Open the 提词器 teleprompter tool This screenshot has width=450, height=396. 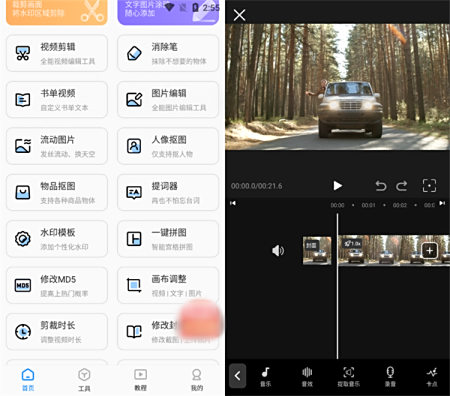click(x=168, y=192)
